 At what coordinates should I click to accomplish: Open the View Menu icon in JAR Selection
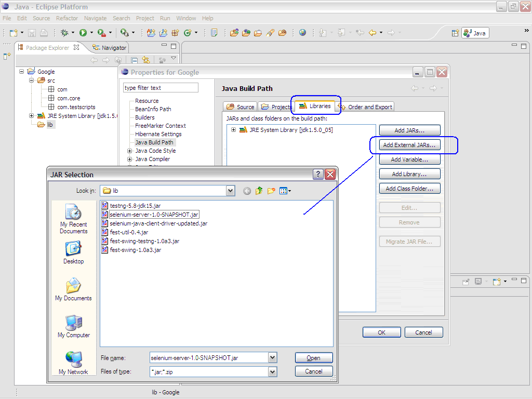coord(285,191)
